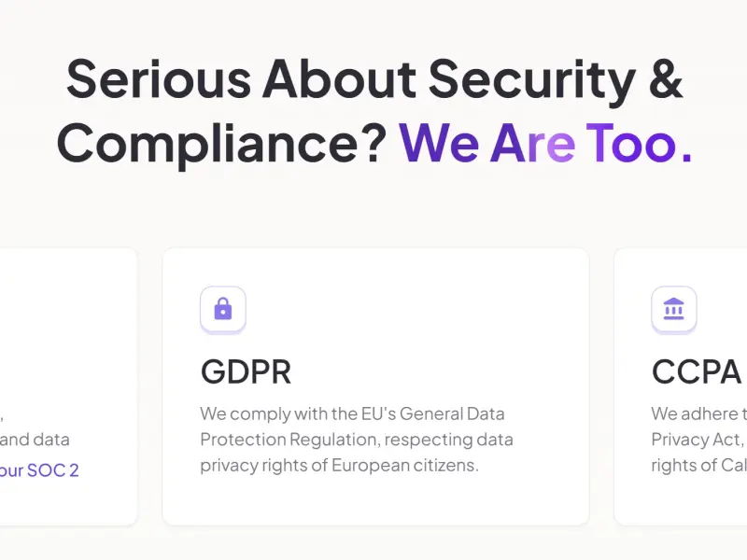The height and width of the screenshot is (560, 747).
Task: Click the bank building icon above CCPA
Action: tap(673, 309)
